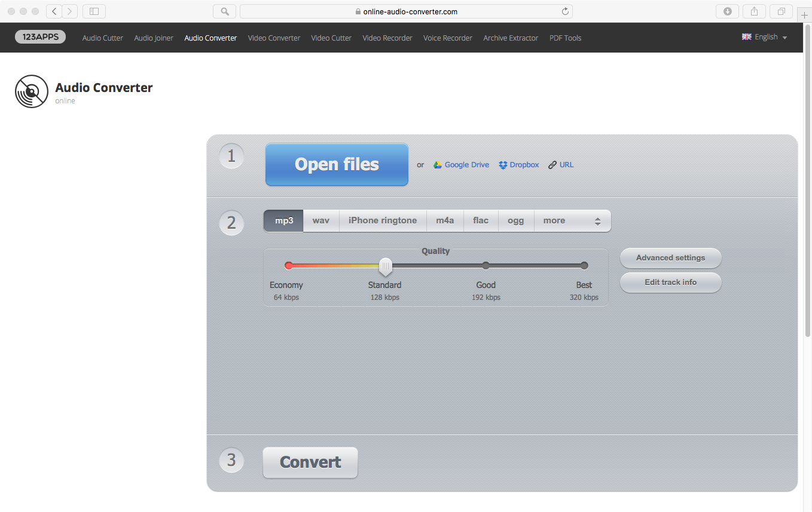This screenshot has height=512, width=812.
Task: Open the English language dropdown
Action: point(765,37)
